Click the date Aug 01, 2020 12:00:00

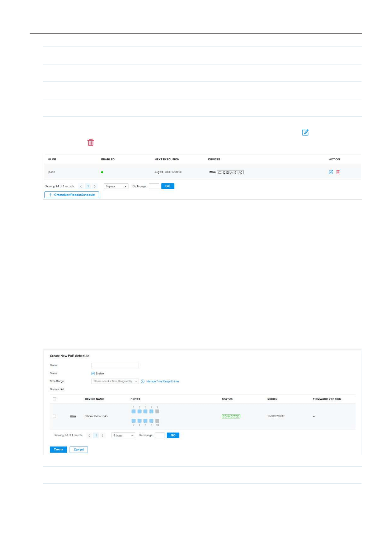[x=168, y=172]
